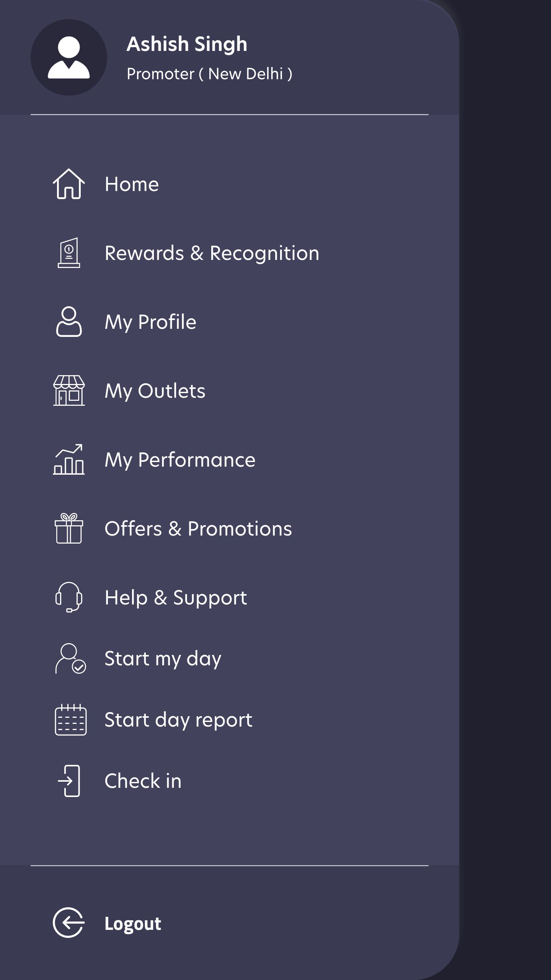Open the My Outlets menu entry
Viewport: 551px width, 980px height.
[x=155, y=391]
